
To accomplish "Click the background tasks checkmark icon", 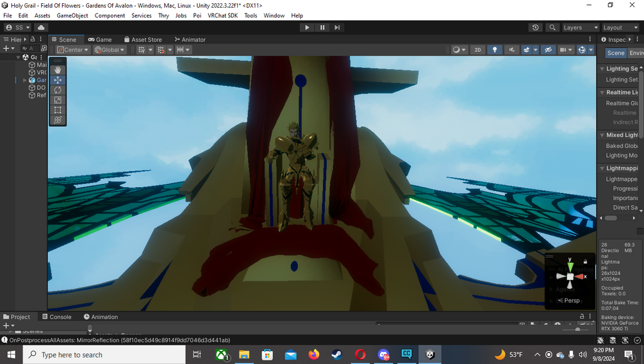I will point(637,340).
